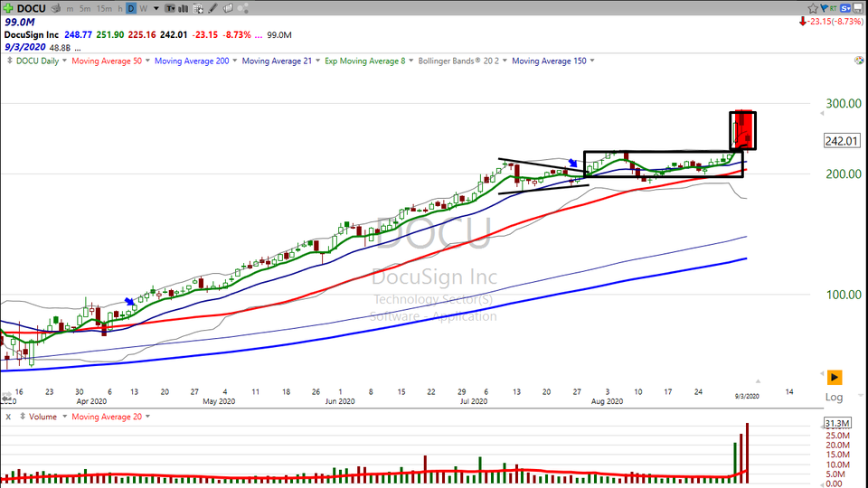Click the color palette icon at right
The image size is (868, 488).
(858, 61)
